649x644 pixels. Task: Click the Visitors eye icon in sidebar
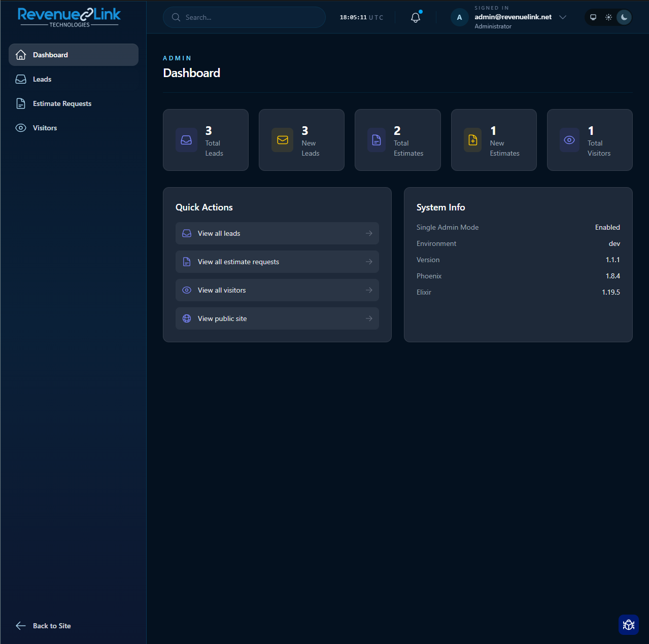[x=21, y=128]
